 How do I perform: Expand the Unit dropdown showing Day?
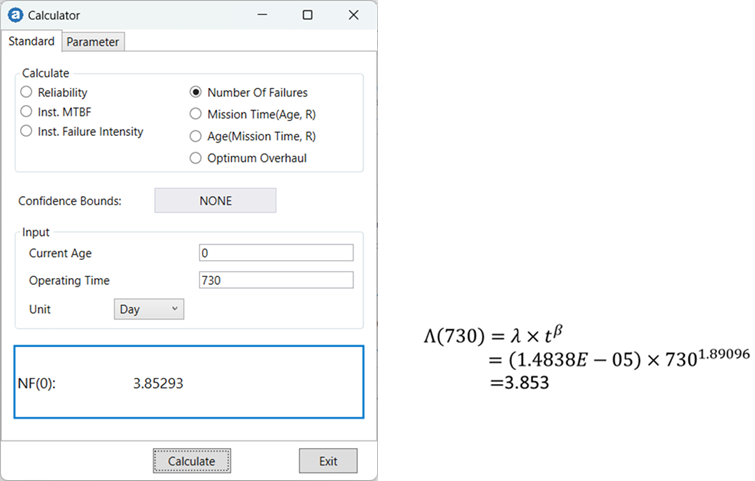click(149, 310)
